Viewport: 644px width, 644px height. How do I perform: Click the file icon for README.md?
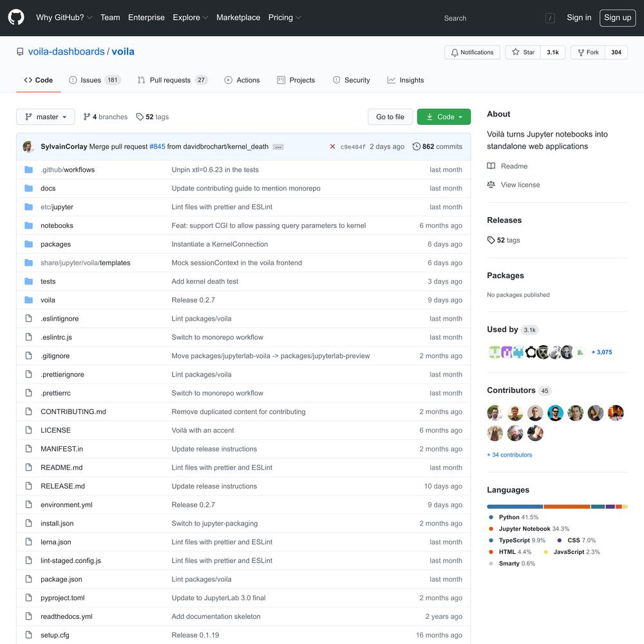tap(28, 468)
